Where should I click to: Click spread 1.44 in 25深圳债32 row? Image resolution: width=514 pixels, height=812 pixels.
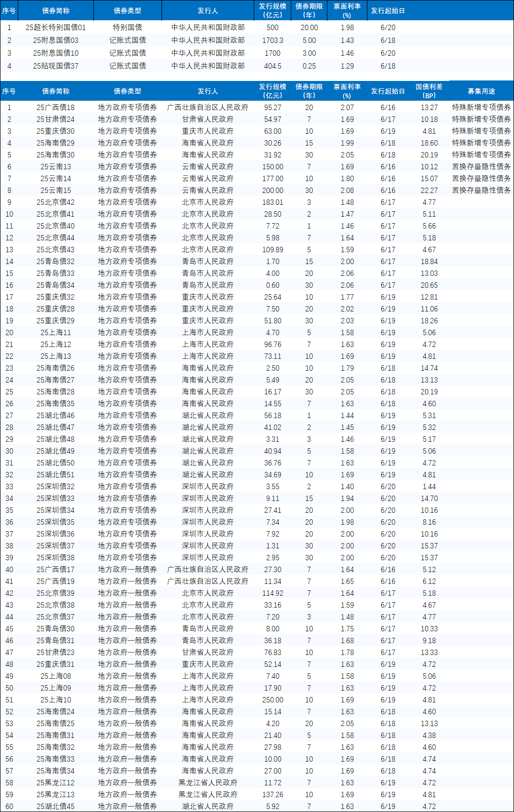[x=429, y=487]
